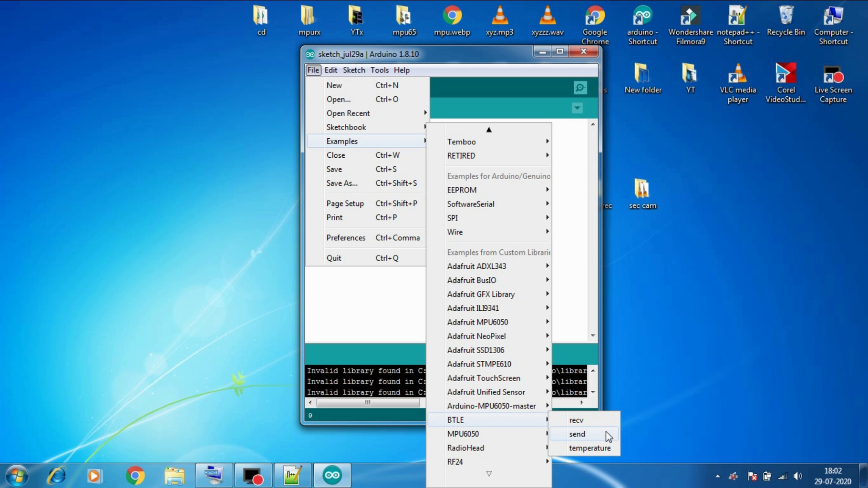Click the Arduino icon in the taskbar

click(x=332, y=475)
